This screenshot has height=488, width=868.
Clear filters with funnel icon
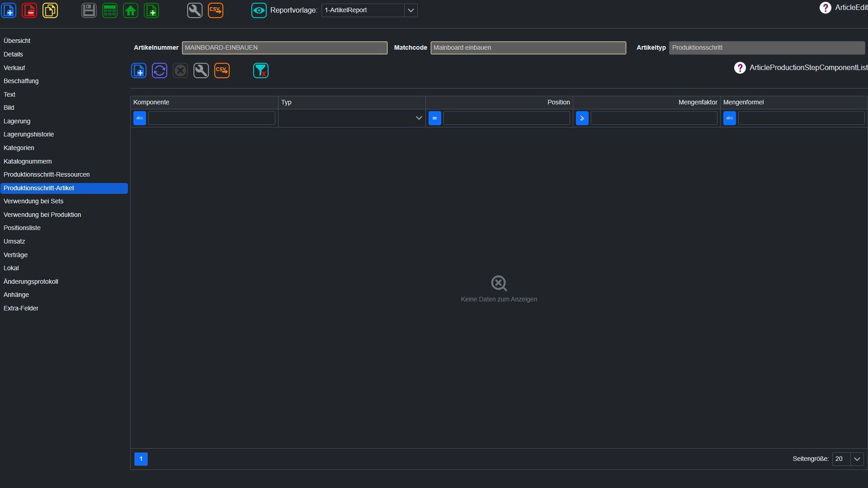(x=261, y=70)
